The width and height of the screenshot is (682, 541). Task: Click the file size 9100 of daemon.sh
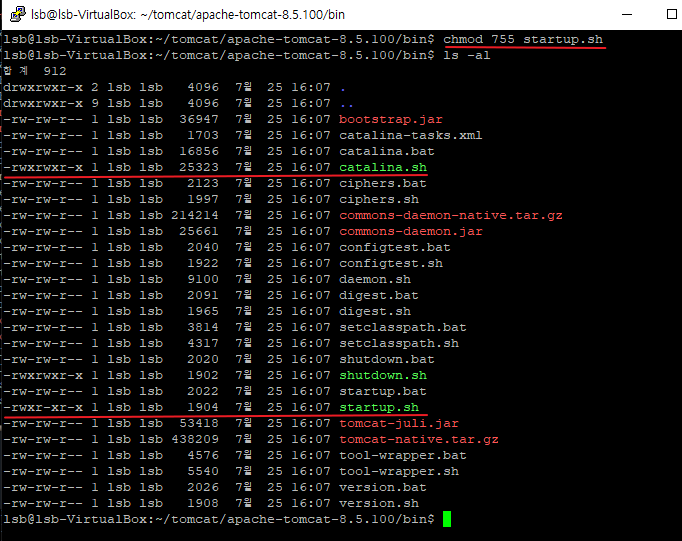click(x=203, y=279)
